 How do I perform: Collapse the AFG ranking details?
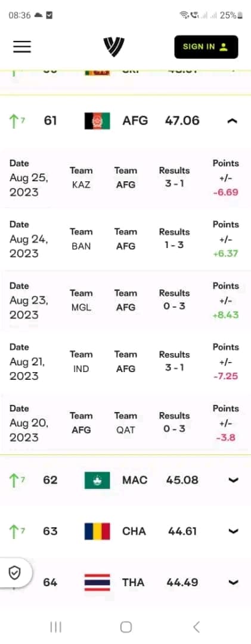[x=233, y=120]
